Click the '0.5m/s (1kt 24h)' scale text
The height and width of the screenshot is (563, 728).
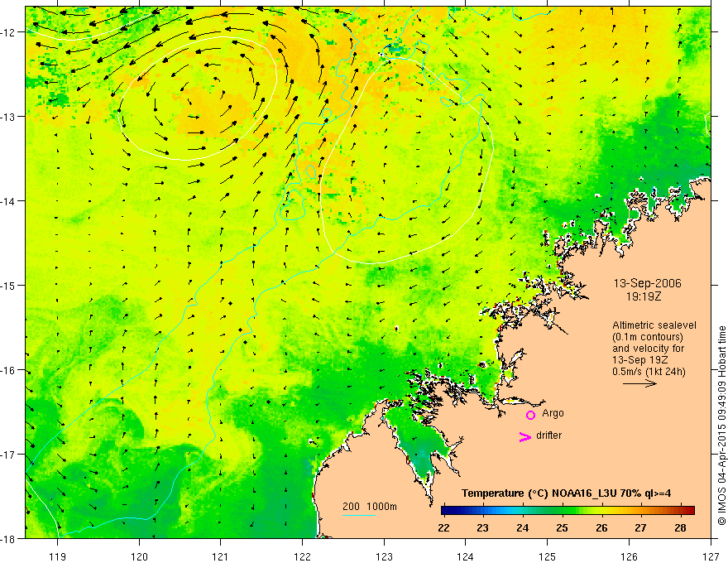(x=649, y=372)
